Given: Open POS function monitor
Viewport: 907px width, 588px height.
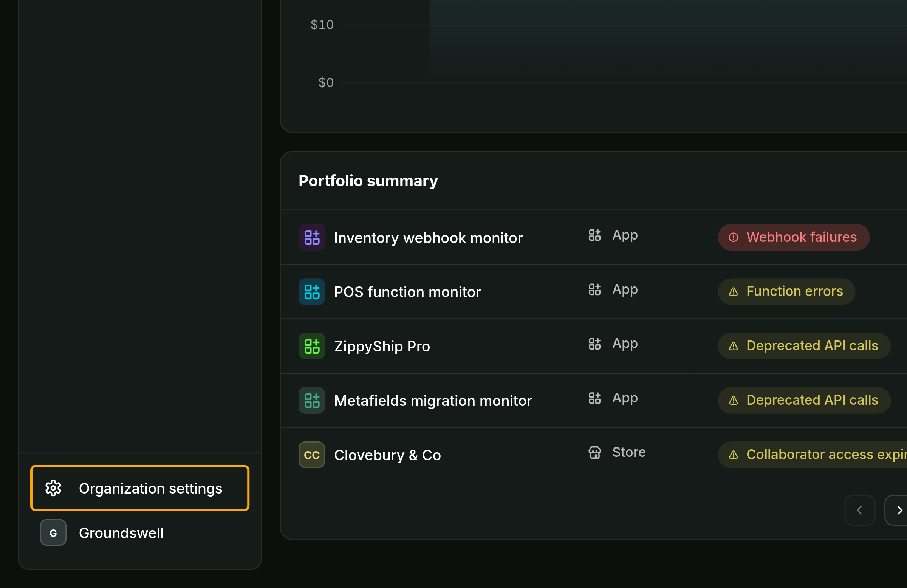Looking at the screenshot, I should click(407, 292).
